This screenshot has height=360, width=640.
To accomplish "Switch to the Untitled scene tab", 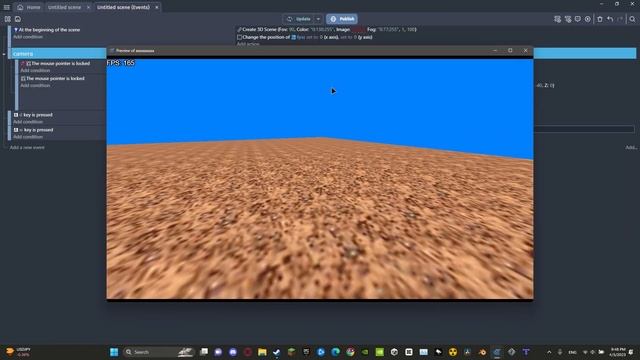I will tap(64, 7).
